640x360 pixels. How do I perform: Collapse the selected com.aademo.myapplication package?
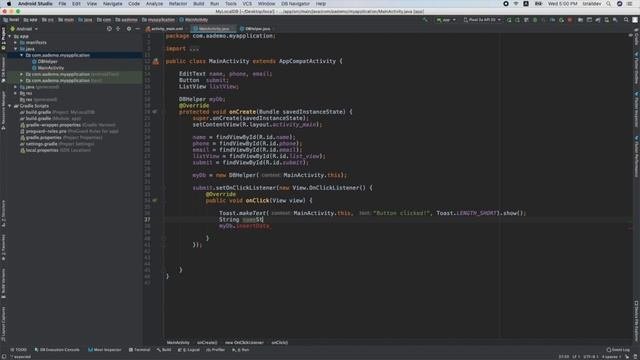(x=22, y=55)
